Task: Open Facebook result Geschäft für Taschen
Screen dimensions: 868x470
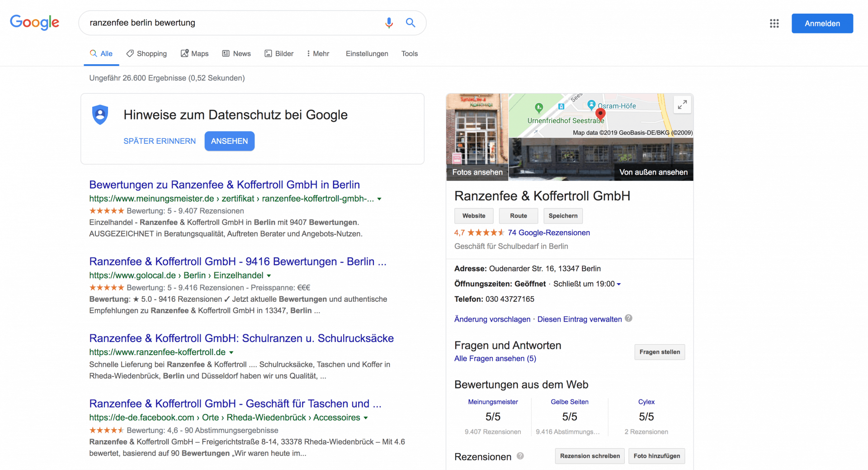Action: [x=235, y=404]
